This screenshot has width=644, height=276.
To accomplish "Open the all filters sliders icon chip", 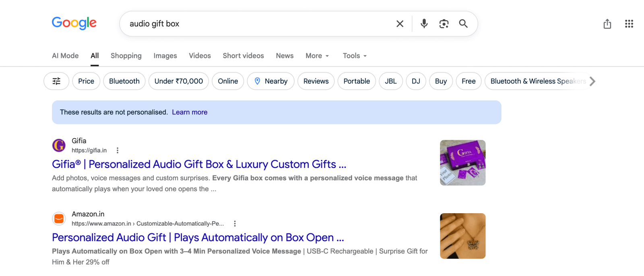I will pos(56,81).
